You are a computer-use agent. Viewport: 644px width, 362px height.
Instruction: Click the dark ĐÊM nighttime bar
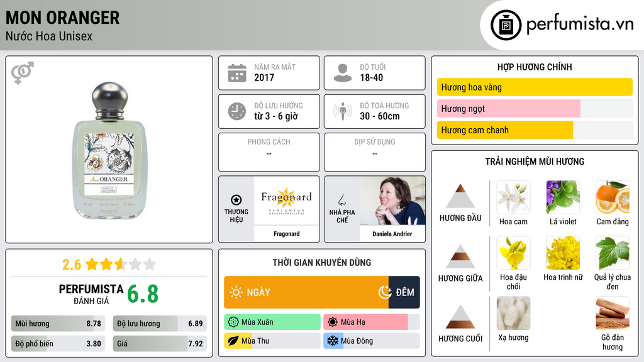click(404, 292)
